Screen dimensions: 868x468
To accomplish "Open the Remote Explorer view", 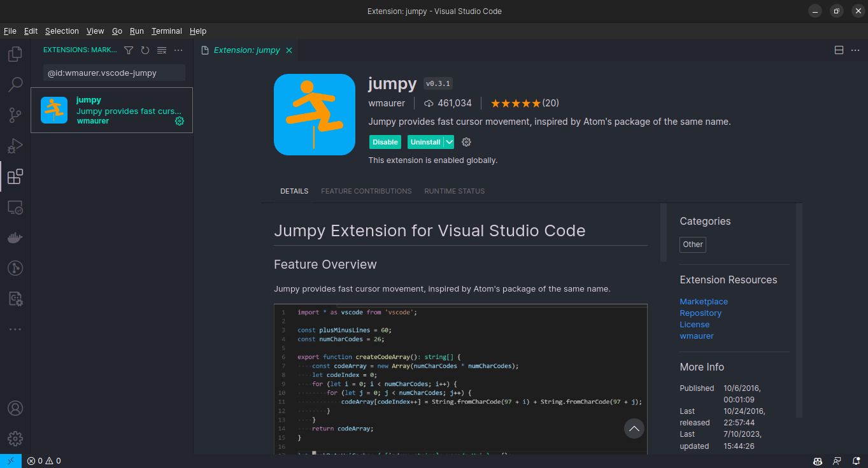I will (x=15, y=207).
